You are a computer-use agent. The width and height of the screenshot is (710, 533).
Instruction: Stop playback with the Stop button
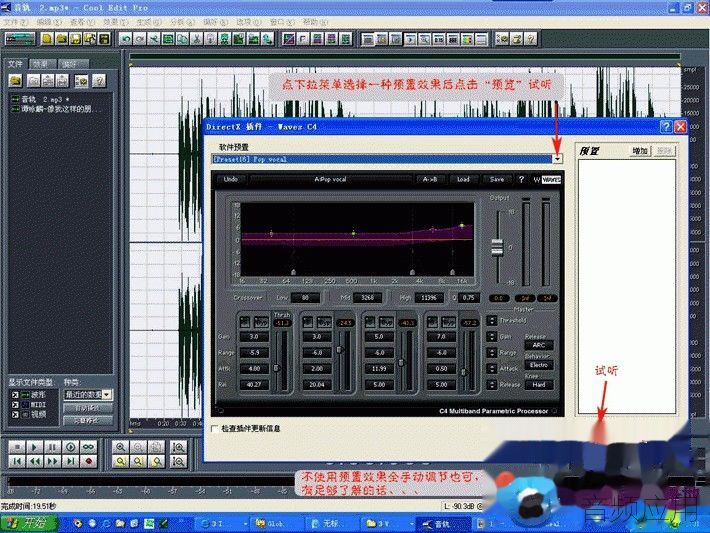click(x=17, y=447)
